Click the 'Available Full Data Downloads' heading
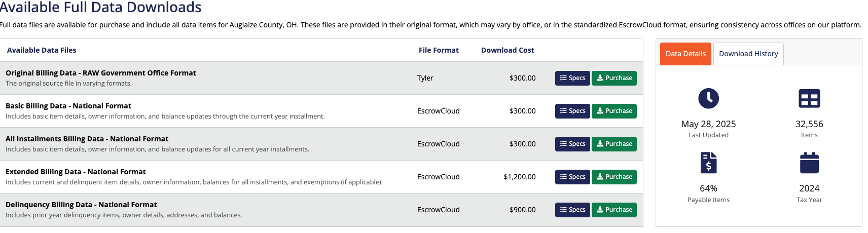Image resolution: width=868 pixels, height=233 pixels. point(100,7)
